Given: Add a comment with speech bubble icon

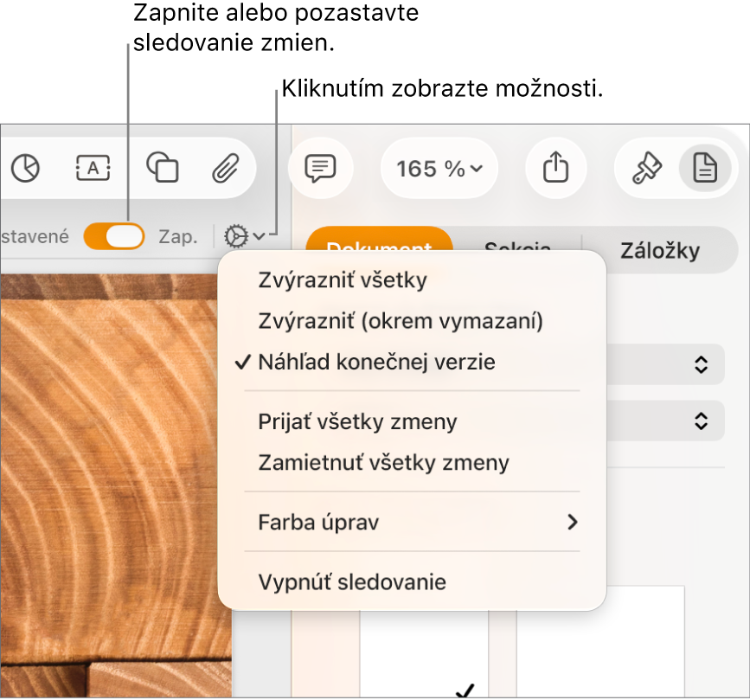Looking at the screenshot, I should coord(320,169).
